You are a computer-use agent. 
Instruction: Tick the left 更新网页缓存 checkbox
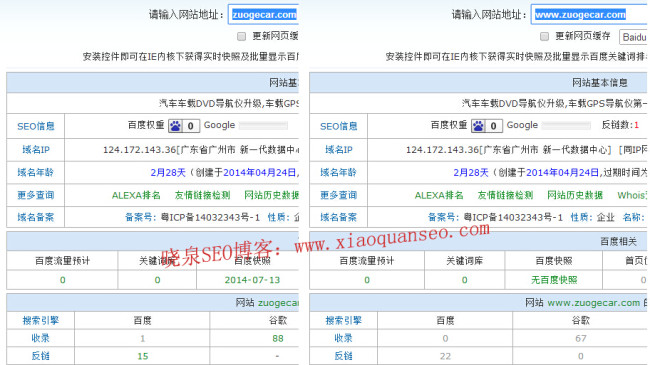tap(241, 36)
